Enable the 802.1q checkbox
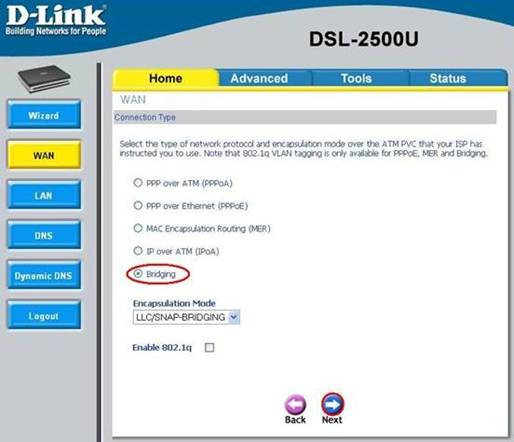 [x=209, y=348]
